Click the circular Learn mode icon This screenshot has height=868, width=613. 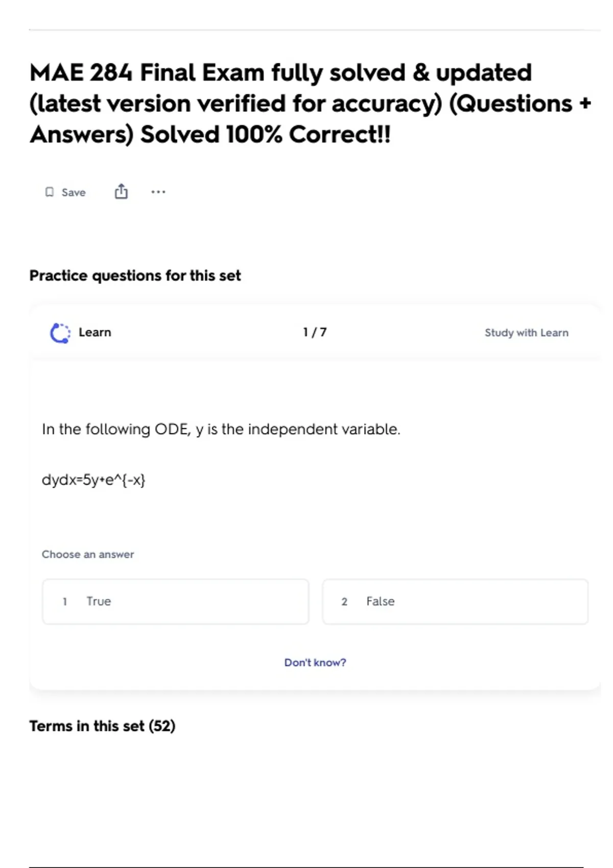[60, 333]
